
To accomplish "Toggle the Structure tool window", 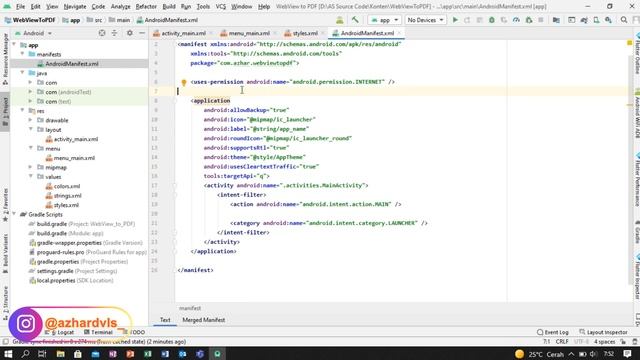I will click(5, 302).
